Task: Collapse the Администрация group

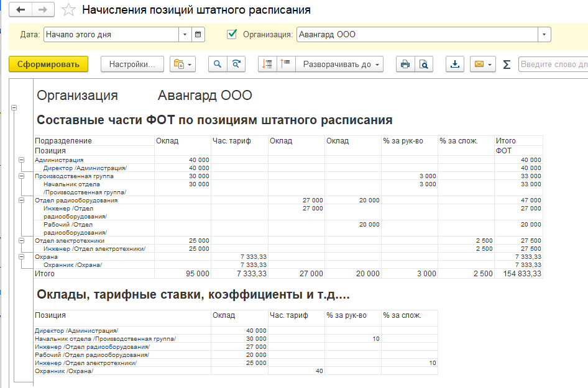Action: pyautogui.click(x=22, y=160)
